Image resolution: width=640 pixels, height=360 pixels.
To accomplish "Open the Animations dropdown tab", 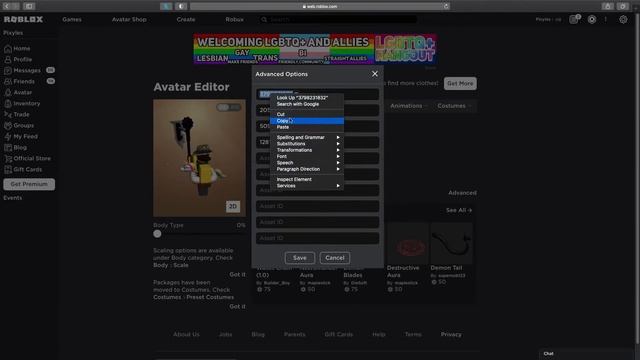I will pos(409,106).
